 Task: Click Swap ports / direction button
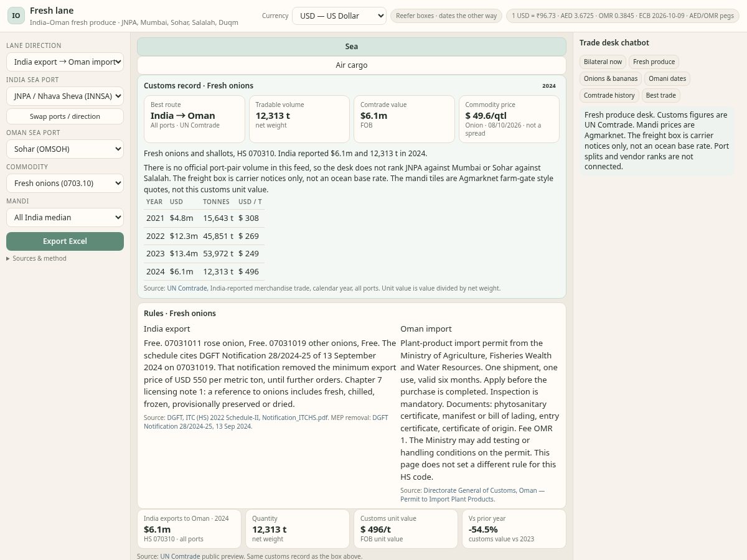pyautogui.click(x=65, y=116)
